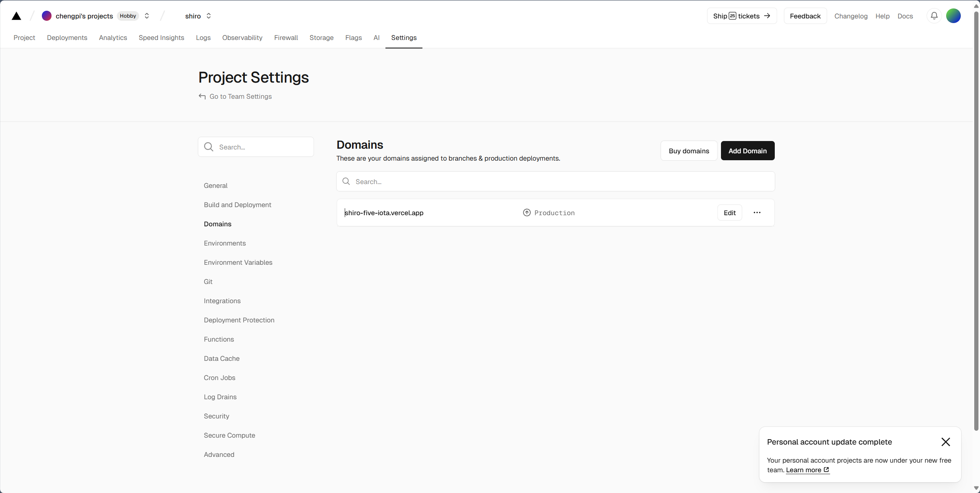This screenshot has height=493, width=980.
Task: Focus the domains Search field
Action: pyautogui.click(x=555, y=181)
